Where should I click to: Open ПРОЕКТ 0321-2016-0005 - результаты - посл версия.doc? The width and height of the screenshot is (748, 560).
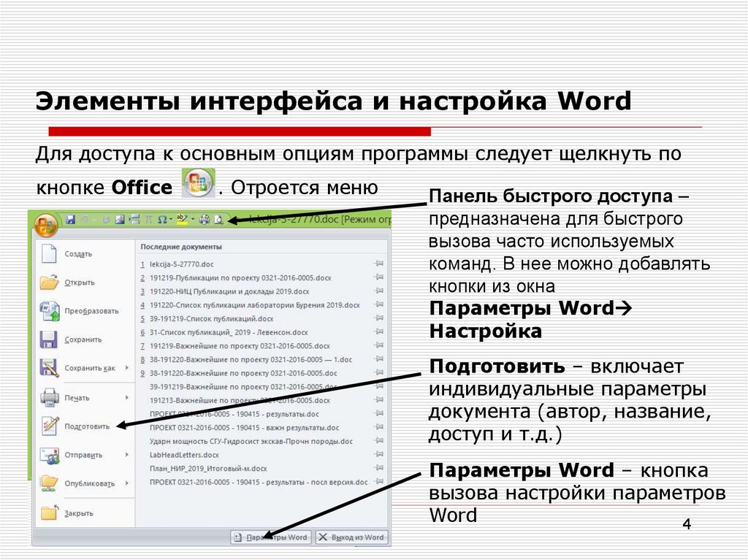(259, 483)
